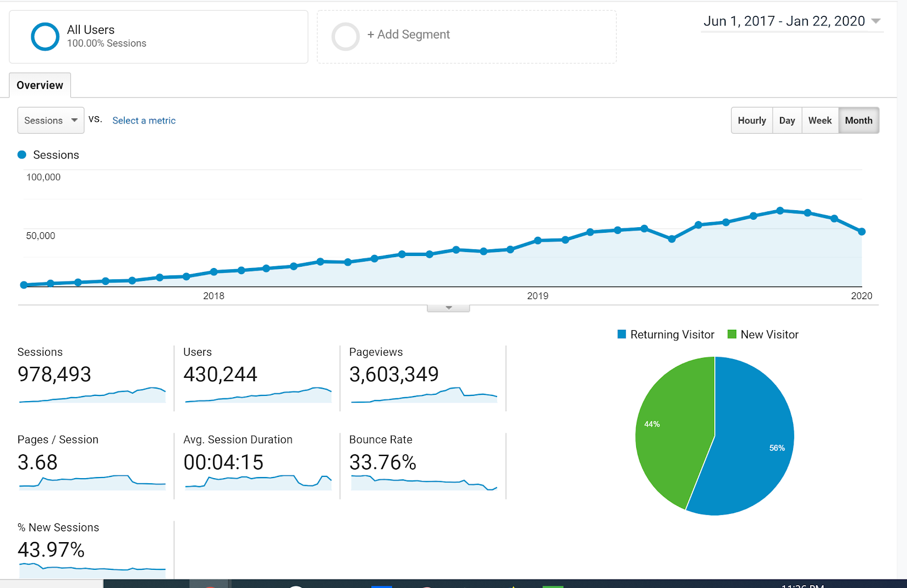Viewport: 907px width, 588px height.
Task: Switch the chart to Hourly granularity
Action: click(751, 120)
